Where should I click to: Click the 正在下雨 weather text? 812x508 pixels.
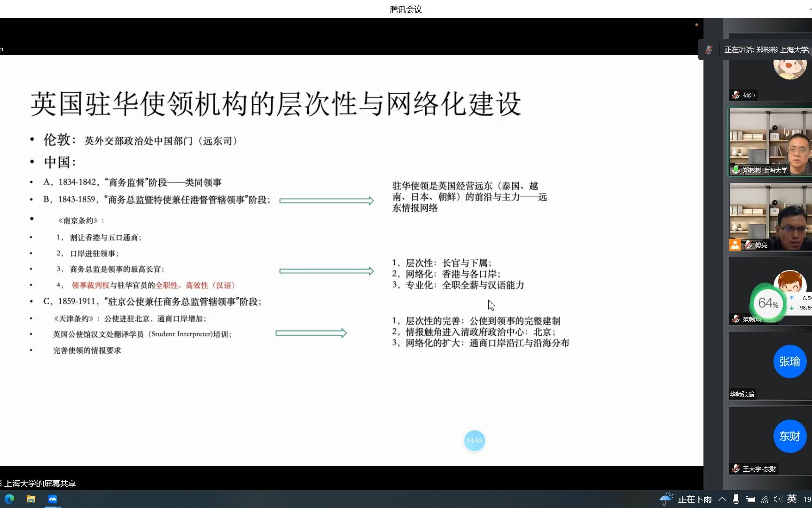coord(695,499)
